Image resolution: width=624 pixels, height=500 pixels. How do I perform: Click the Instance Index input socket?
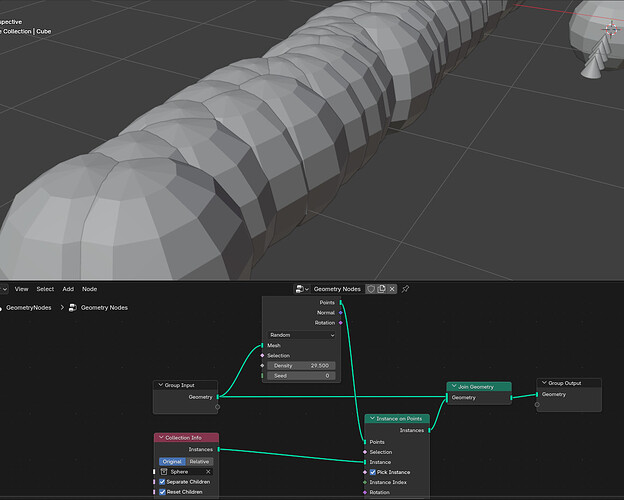[365, 482]
